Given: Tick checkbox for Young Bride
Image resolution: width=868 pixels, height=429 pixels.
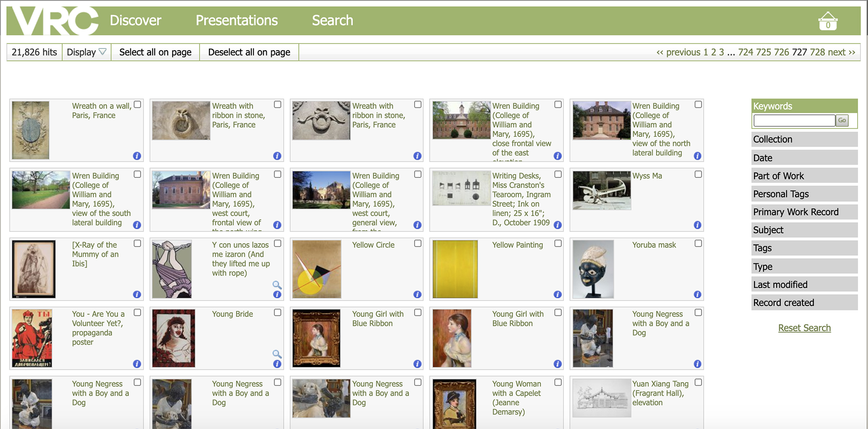Looking at the screenshot, I should [x=278, y=313].
